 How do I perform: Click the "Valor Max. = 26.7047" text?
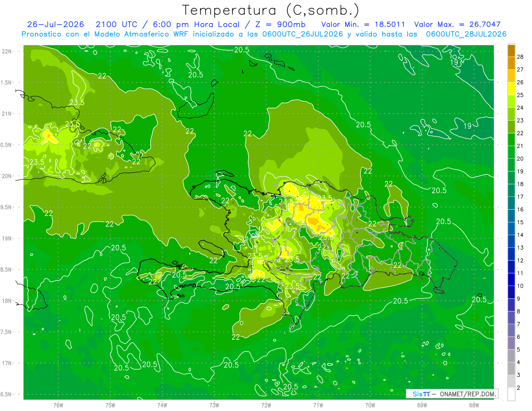coord(458,24)
